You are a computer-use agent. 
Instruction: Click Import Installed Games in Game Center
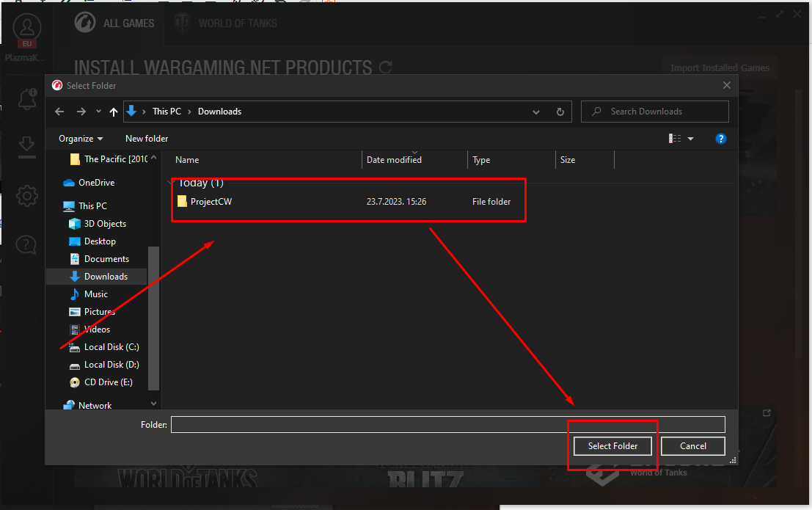(x=720, y=68)
